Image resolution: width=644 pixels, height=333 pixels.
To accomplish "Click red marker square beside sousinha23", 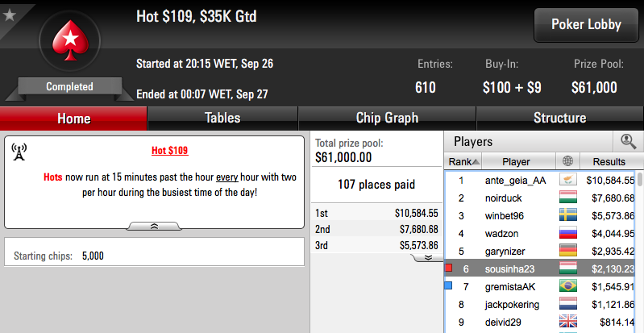I will point(448,268).
